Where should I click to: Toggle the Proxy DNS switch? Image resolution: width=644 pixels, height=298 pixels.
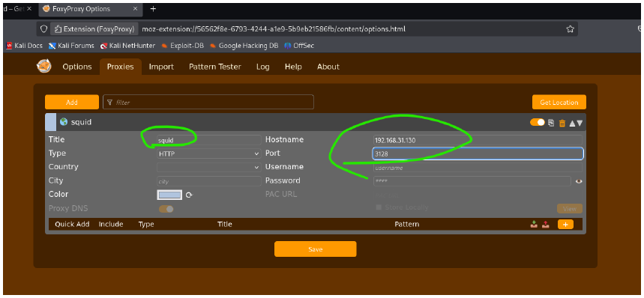166,209
